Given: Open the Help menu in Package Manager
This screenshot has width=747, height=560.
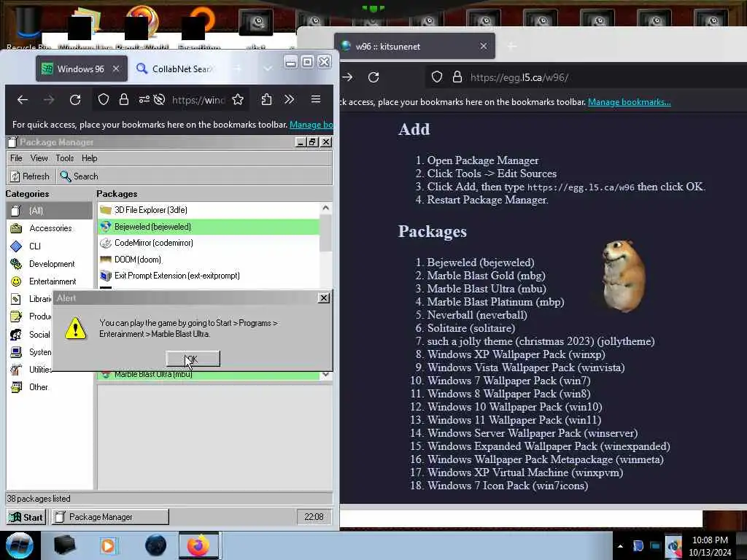Looking at the screenshot, I should pos(90,158).
